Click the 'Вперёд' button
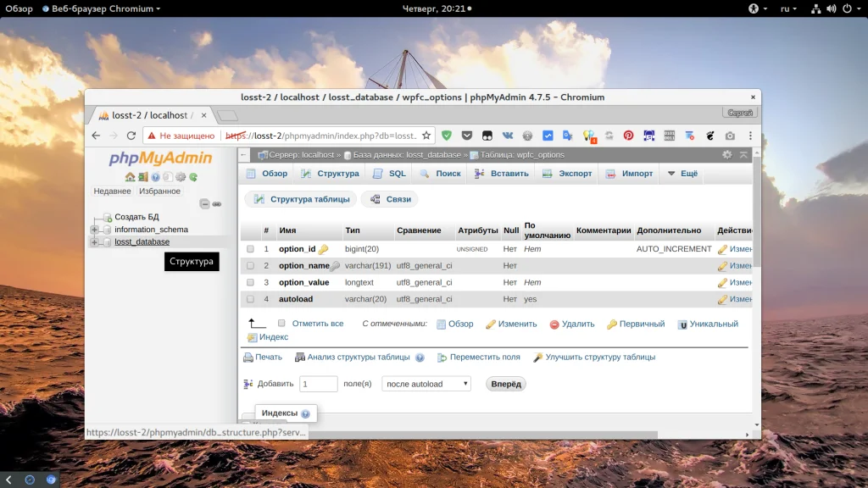868x488 pixels. point(506,384)
